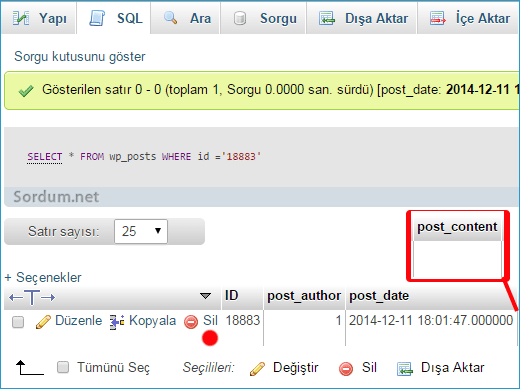Open the column dropdown triangle
Viewport: 520px width, 389px height.
[205, 296]
